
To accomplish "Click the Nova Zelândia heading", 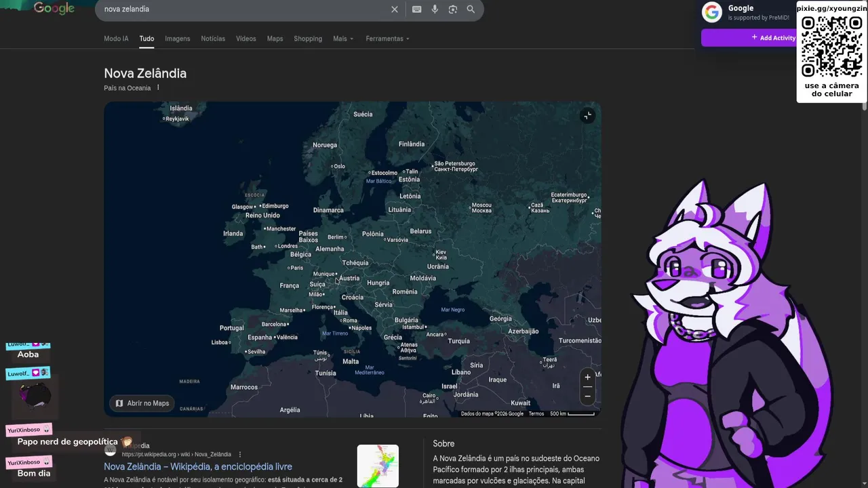I will coord(145,73).
